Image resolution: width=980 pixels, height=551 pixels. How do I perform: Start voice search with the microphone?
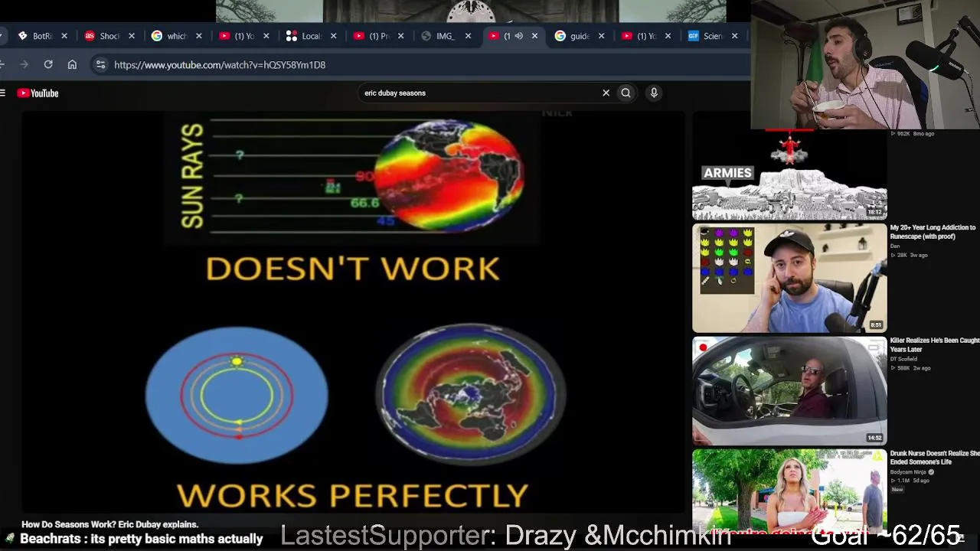point(654,93)
